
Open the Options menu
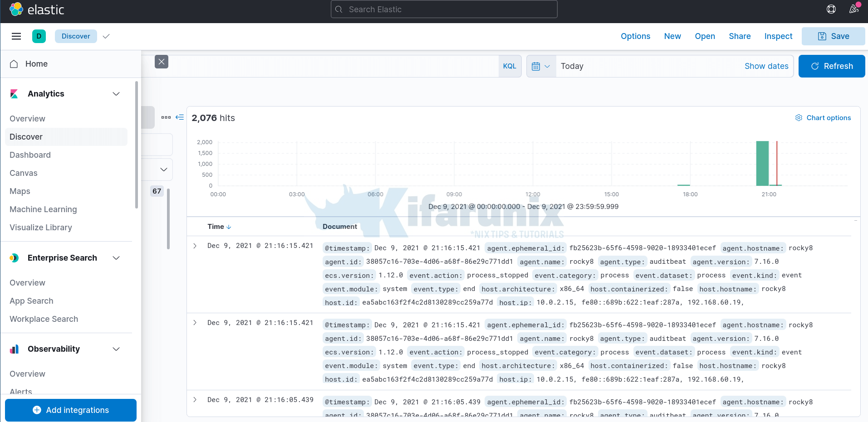(635, 36)
